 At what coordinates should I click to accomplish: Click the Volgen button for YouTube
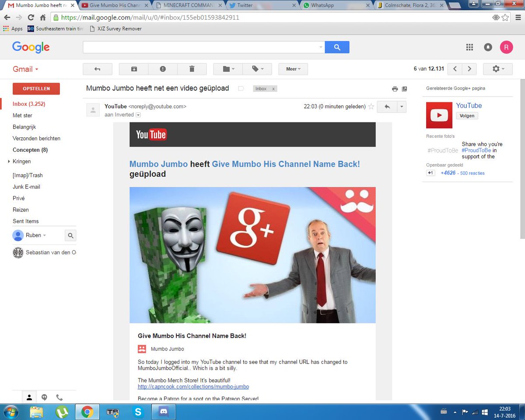(467, 116)
